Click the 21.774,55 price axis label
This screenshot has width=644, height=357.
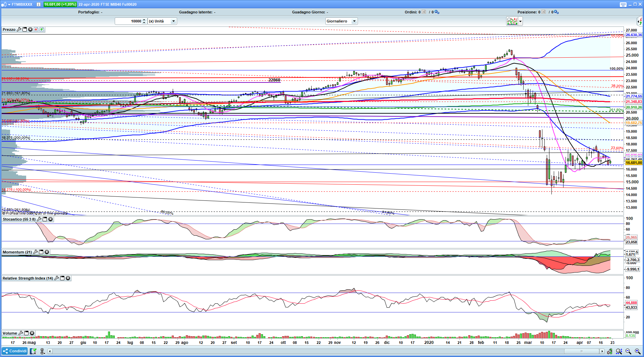tap(634, 96)
